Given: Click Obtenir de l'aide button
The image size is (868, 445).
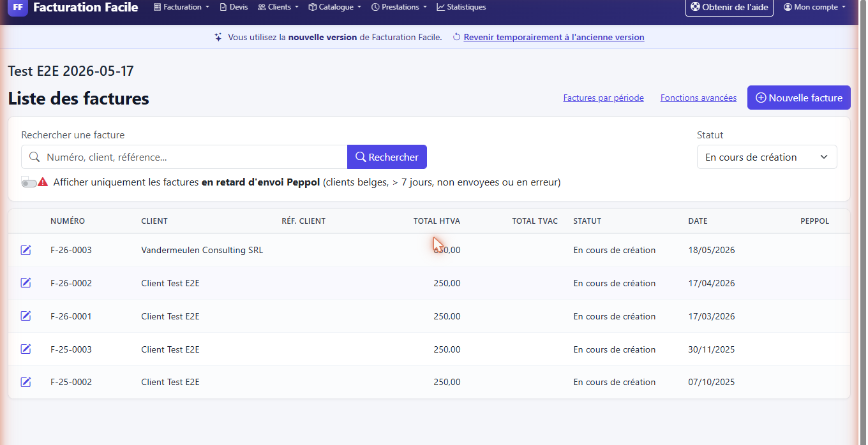Looking at the screenshot, I should [730, 7].
